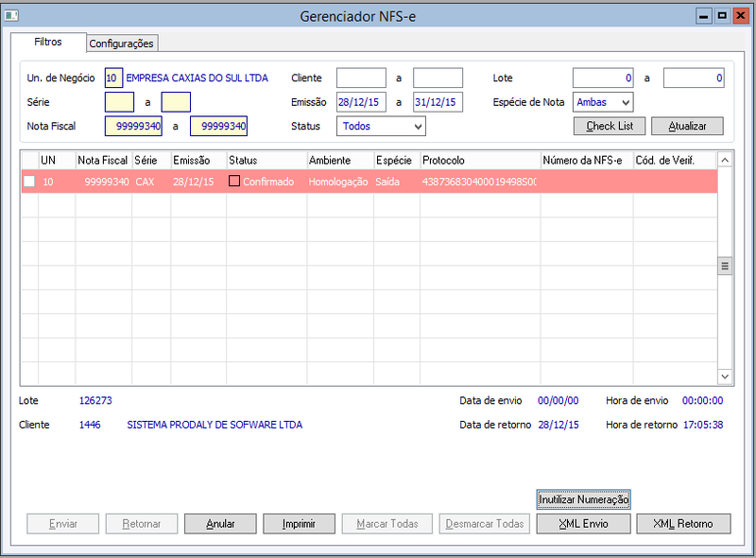
Task: Switch to the Configurações tab
Action: [122, 44]
